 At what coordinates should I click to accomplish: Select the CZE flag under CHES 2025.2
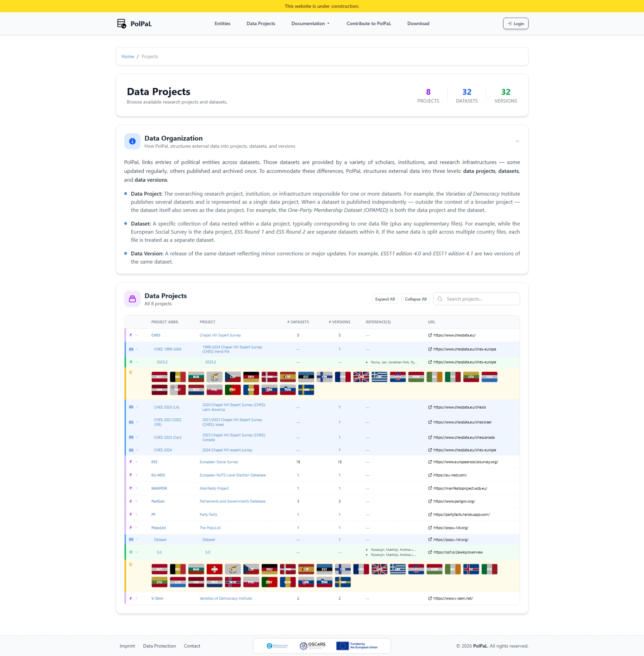(x=233, y=377)
